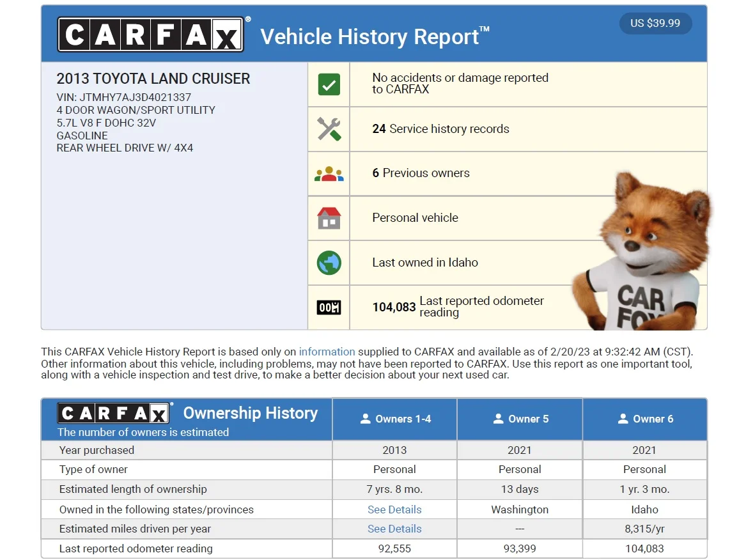Click 'The number of owners is estimated' note
This screenshot has width=746, height=560.
143,432
